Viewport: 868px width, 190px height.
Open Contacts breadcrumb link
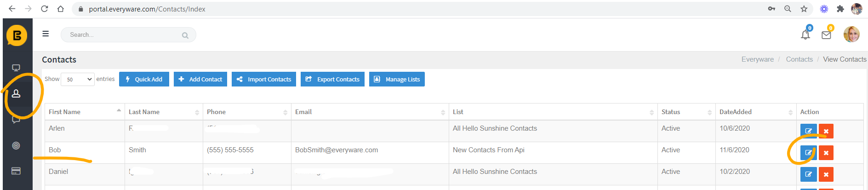tap(799, 59)
